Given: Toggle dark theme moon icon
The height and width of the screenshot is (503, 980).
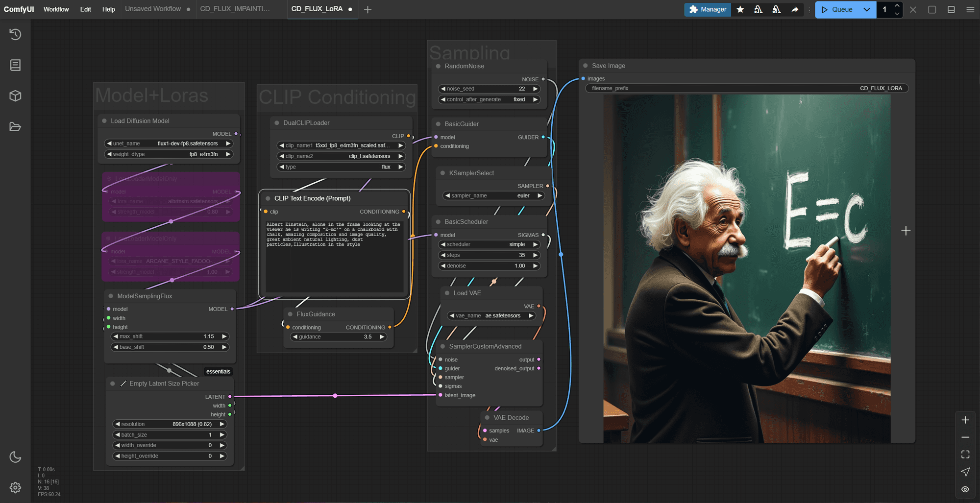Looking at the screenshot, I should pos(15,457).
